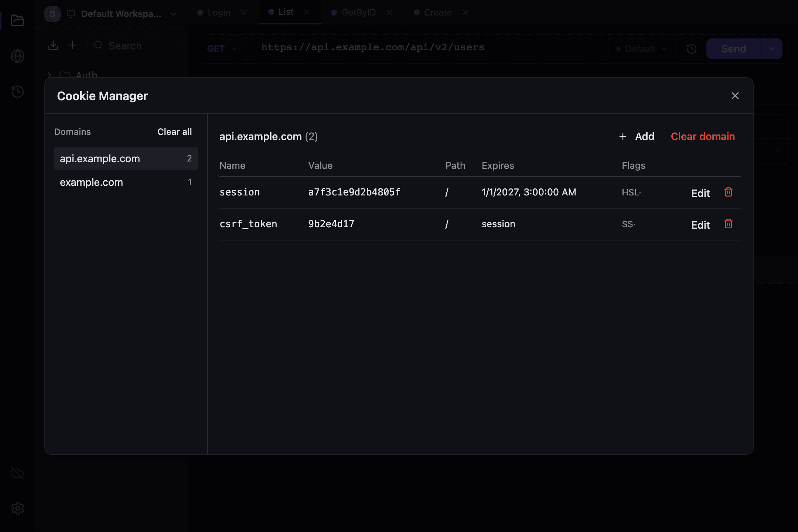Click the Expires column header

(x=498, y=166)
